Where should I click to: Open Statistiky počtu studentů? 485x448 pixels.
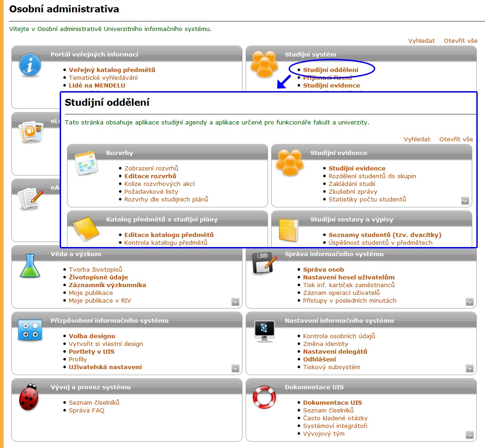click(x=367, y=200)
